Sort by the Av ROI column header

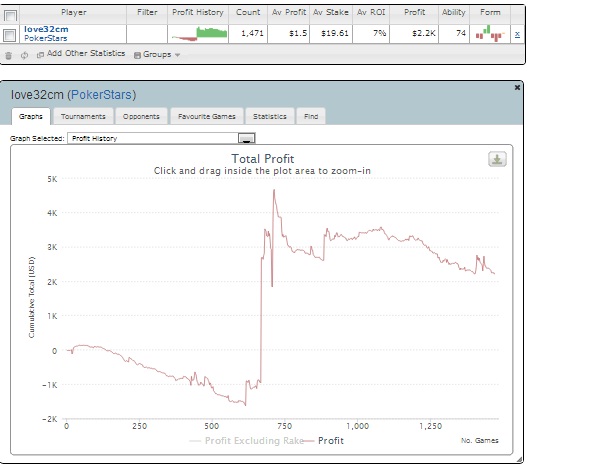click(371, 13)
